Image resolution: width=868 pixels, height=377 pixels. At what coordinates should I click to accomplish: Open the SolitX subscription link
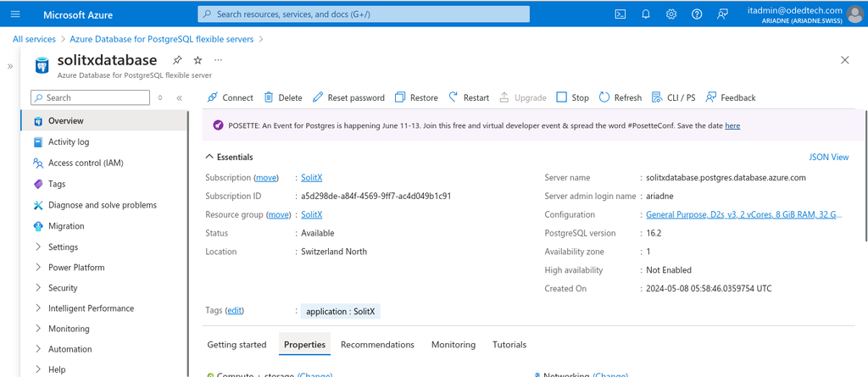click(312, 178)
